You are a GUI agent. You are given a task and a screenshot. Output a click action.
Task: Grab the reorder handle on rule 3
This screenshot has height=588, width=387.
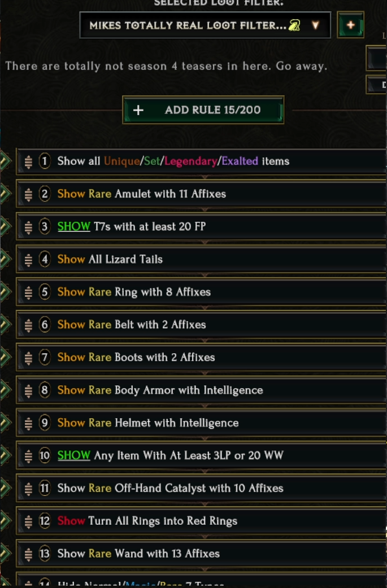[28, 227]
